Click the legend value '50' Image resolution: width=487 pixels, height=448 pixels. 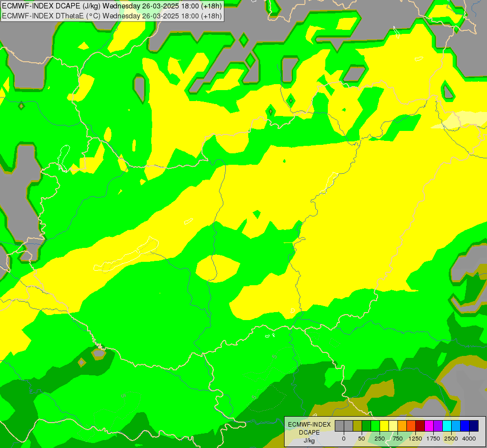(x=362, y=439)
